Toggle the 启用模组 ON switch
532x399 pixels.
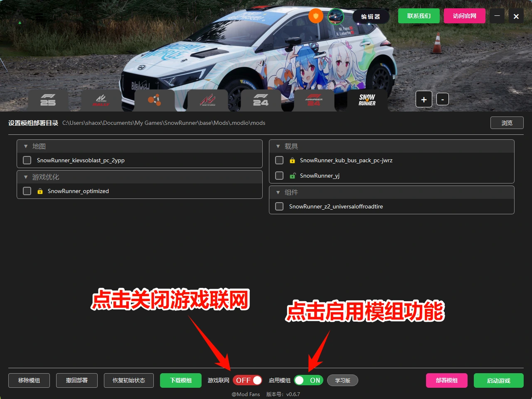[x=308, y=380]
